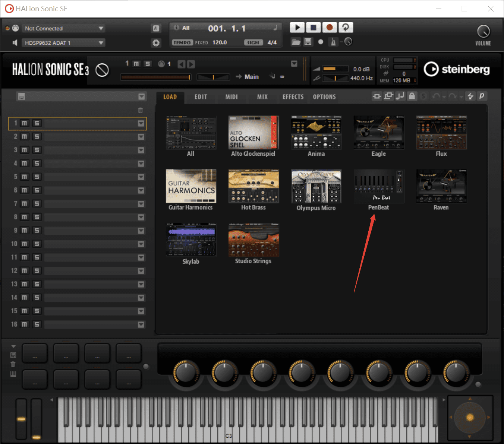
Task: Open the standalone settings gear icon
Action: tap(156, 43)
